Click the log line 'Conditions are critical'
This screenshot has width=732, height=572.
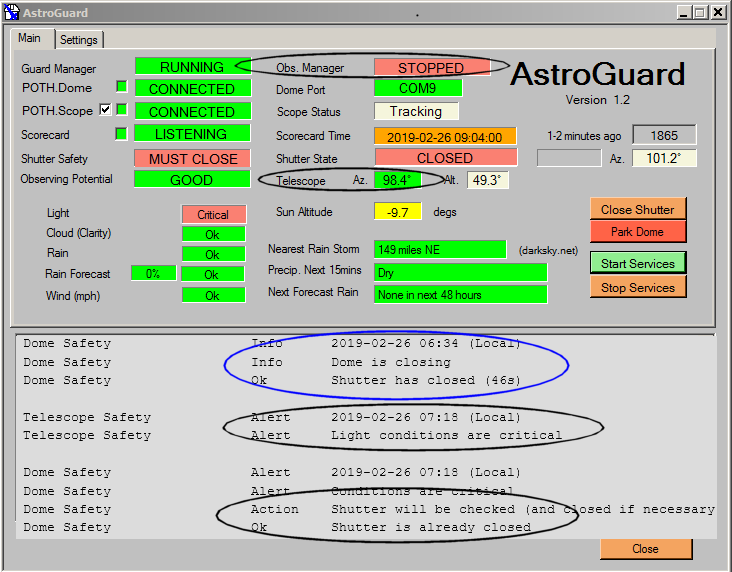(422, 491)
